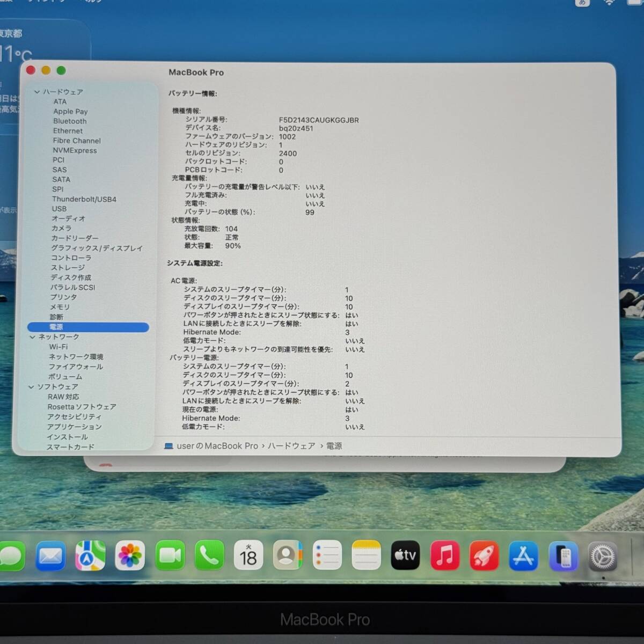Screen dimensions: 644x644
Task: View グラフィックス/ディスプレイ information
Action: 97,248
